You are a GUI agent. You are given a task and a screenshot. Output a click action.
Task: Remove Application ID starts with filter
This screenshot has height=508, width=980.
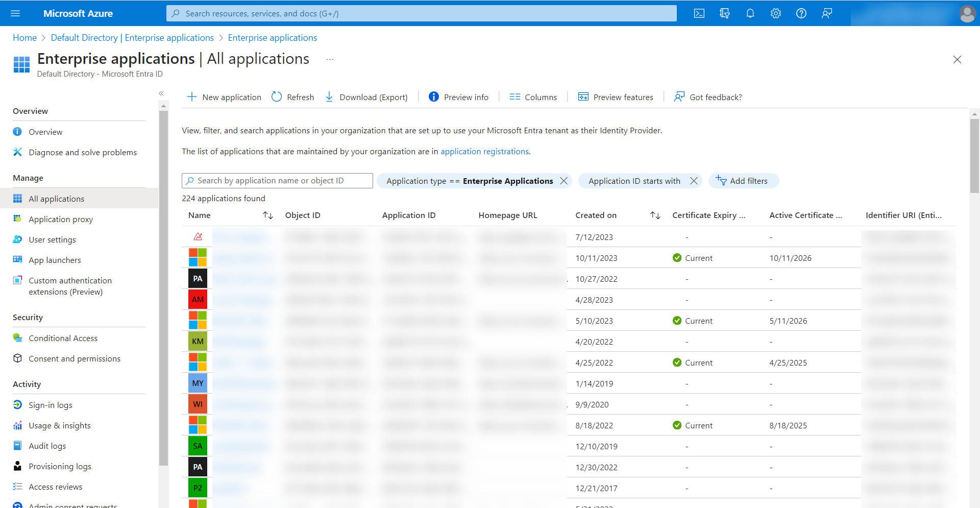pyautogui.click(x=694, y=181)
